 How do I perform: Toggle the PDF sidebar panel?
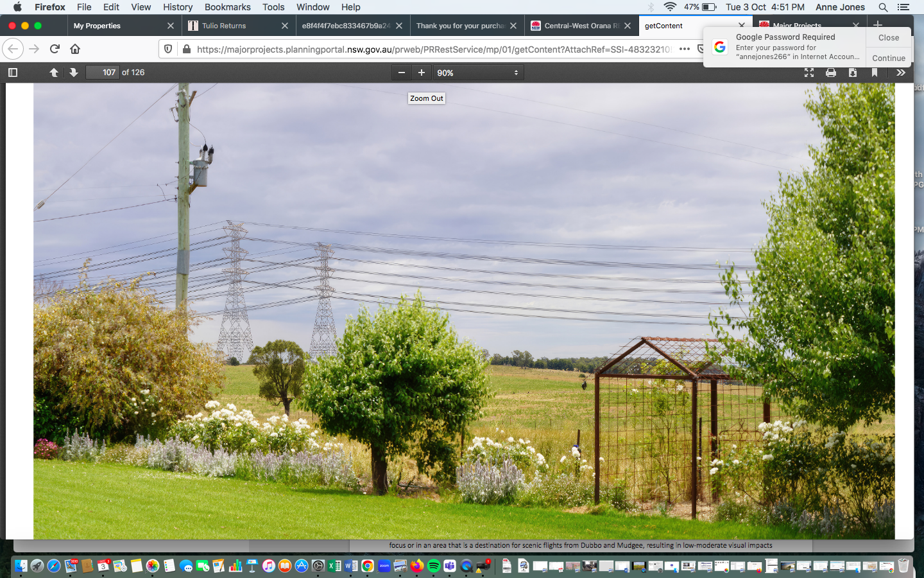click(13, 73)
